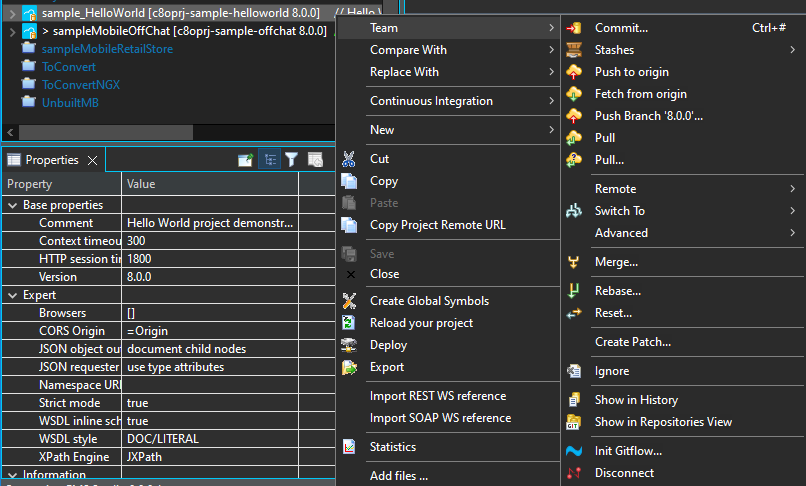This screenshot has height=486, width=806.
Task: Select Reload your project
Action: coord(421,323)
